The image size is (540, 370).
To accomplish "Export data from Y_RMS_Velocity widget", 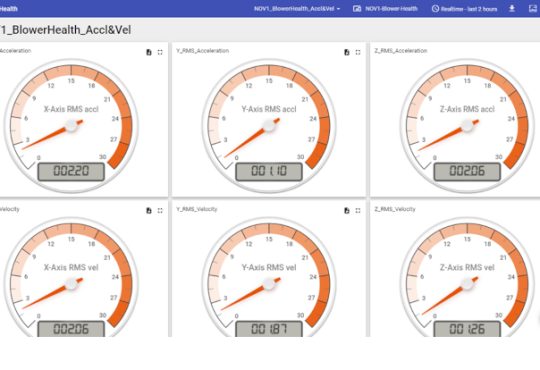I will click(347, 210).
